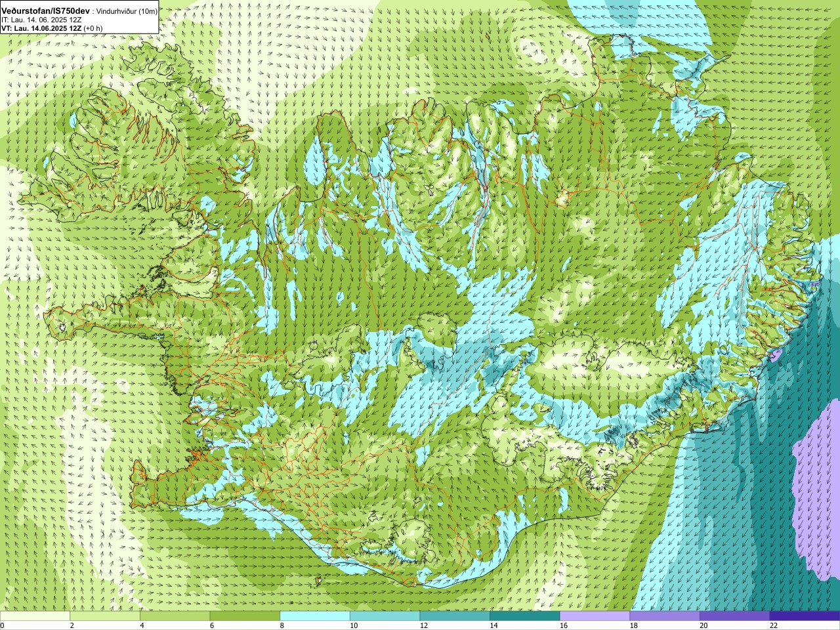Click the legend scale label "6"
Screen dimensions: 840x630
(x=212, y=625)
